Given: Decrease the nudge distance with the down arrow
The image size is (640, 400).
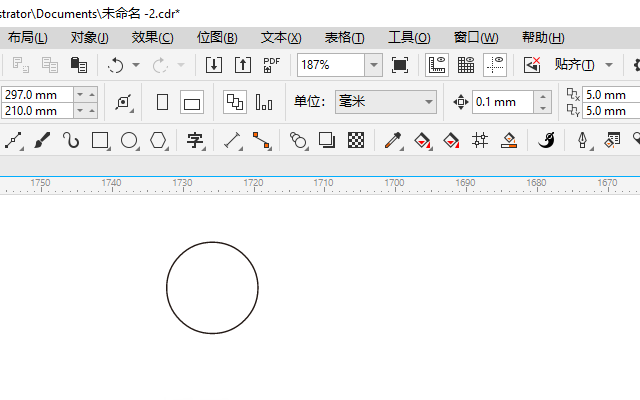Looking at the screenshot, I should pyautogui.click(x=543, y=108).
